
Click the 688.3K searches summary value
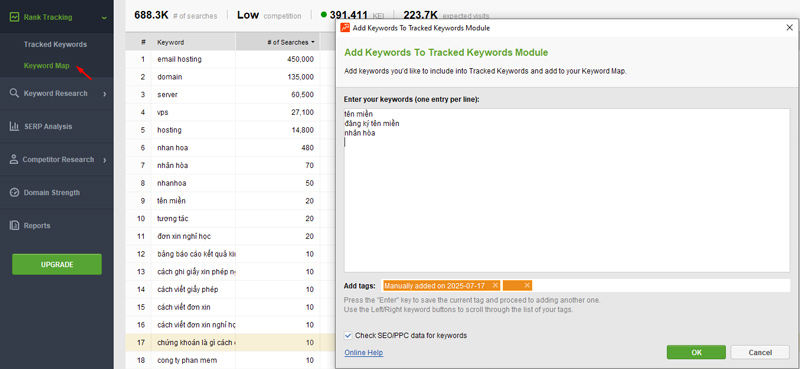click(151, 15)
